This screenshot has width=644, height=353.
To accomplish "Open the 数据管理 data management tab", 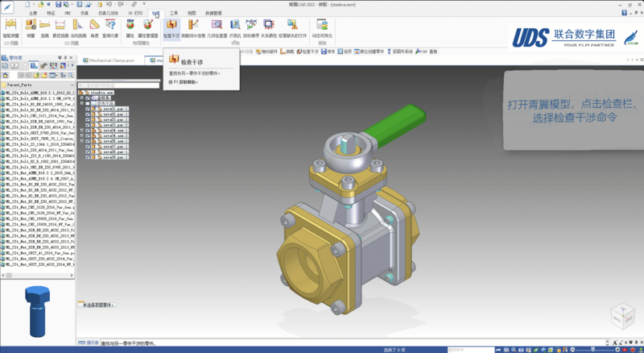I will click(x=213, y=13).
